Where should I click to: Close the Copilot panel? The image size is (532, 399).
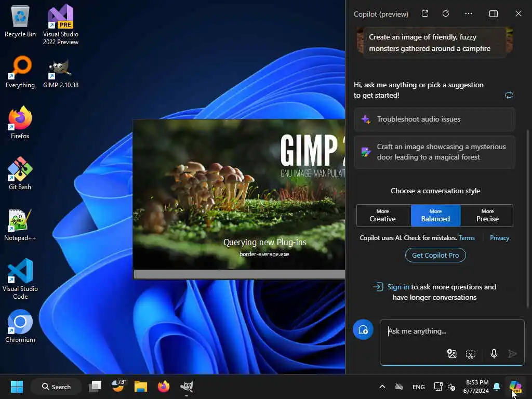click(x=518, y=14)
